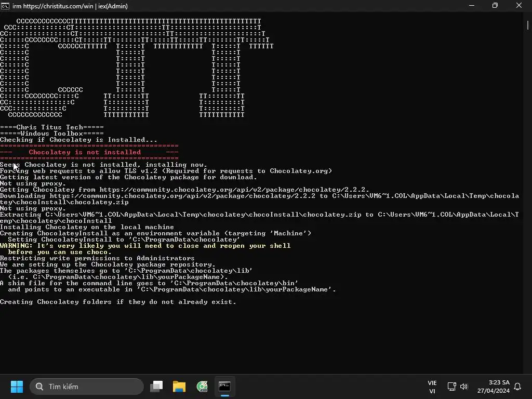532x399 pixels.
Task: Click the 'Getting Chocolatey from https://community' URL line
Action: click(x=184, y=190)
